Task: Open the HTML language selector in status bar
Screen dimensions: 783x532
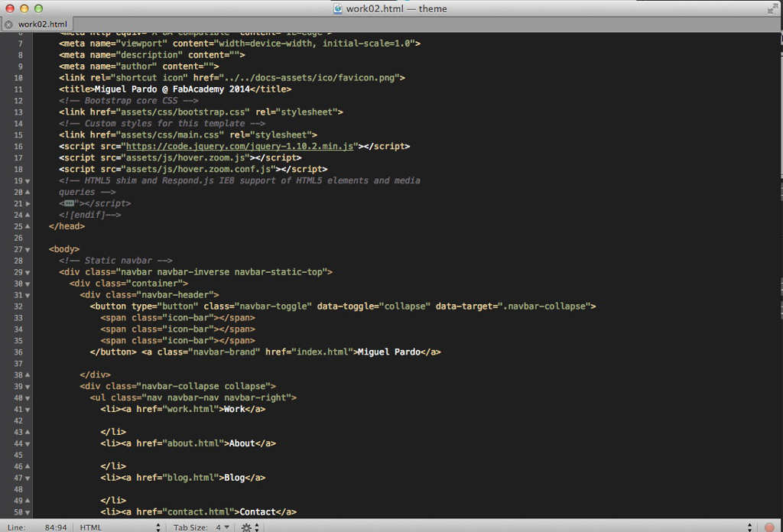Action: tap(120, 527)
